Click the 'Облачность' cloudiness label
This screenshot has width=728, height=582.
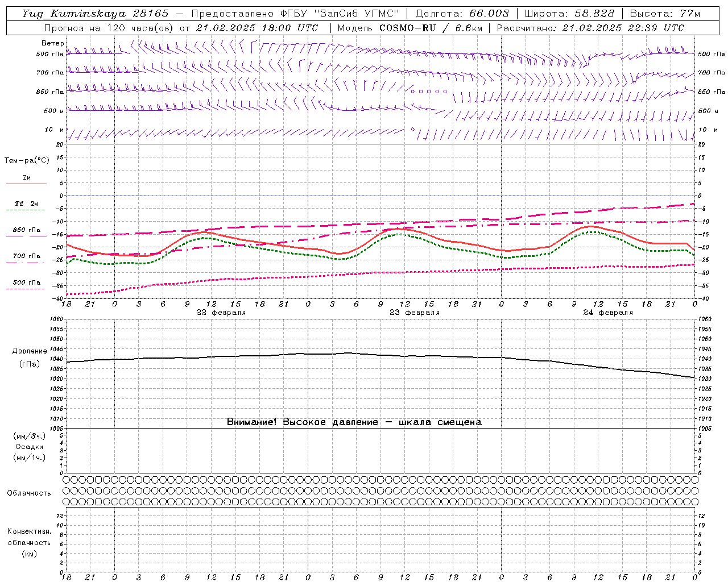point(29,493)
